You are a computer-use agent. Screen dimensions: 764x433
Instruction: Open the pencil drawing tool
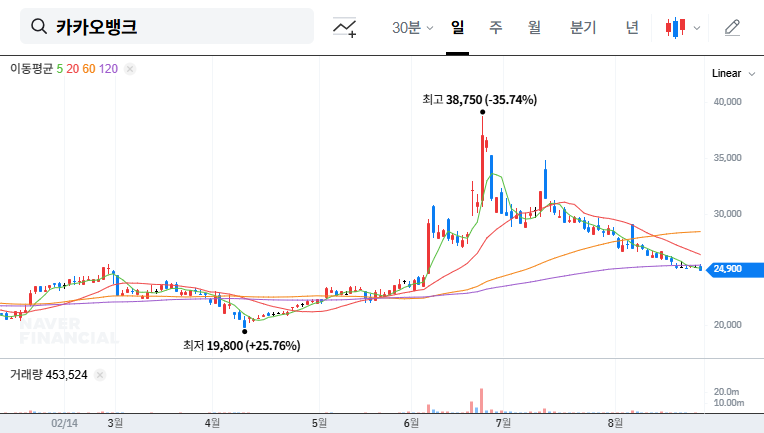[x=732, y=28]
